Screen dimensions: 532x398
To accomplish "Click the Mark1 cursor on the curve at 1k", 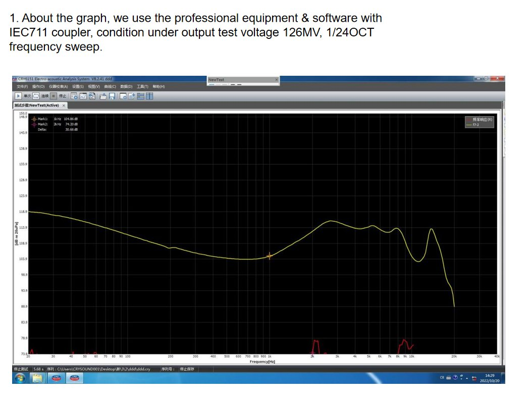I will pyautogui.click(x=269, y=256).
